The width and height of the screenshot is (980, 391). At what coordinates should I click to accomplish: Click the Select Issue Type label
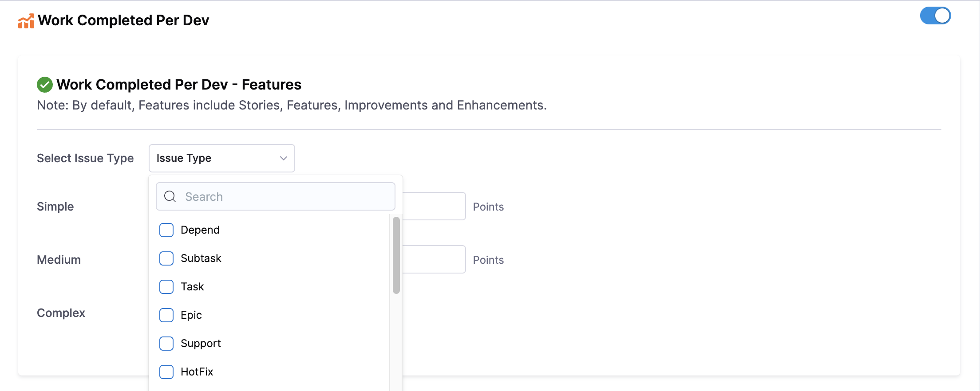coord(85,158)
